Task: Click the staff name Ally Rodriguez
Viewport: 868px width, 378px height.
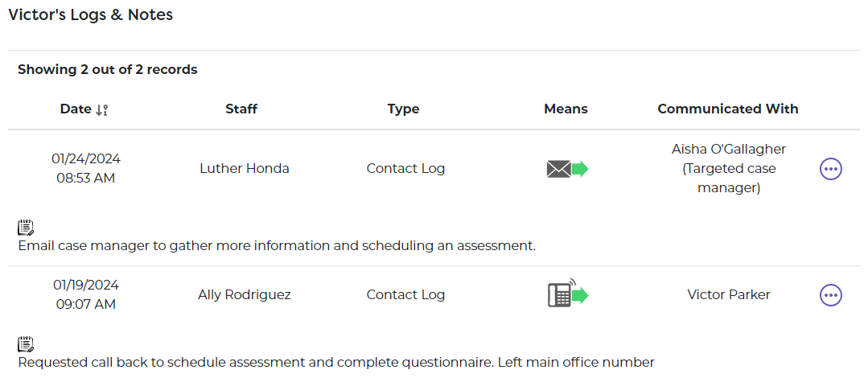Action: tap(244, 295)
